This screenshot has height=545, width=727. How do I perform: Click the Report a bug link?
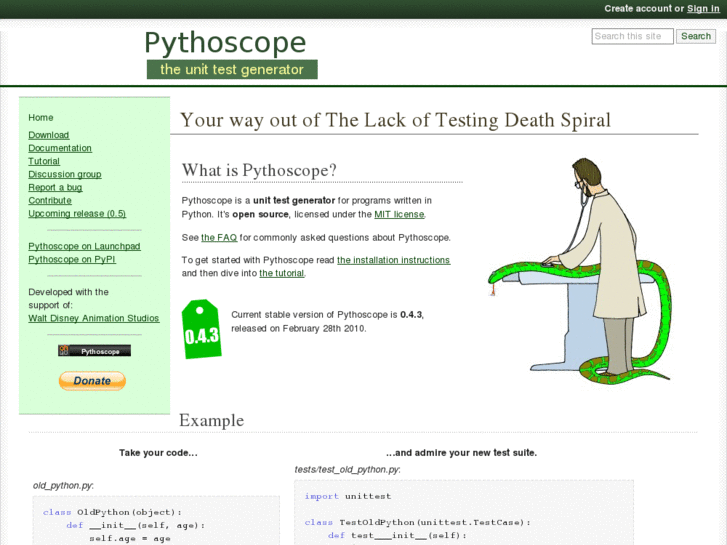click(x=55, y=187)
